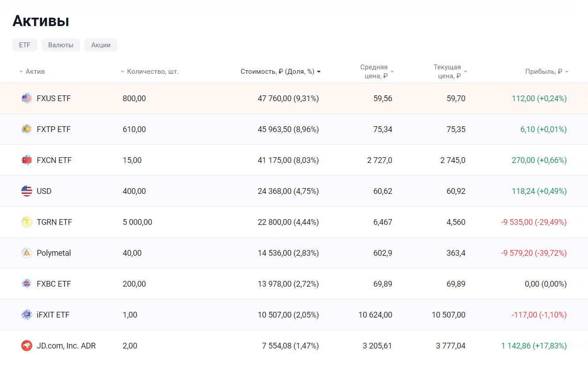Select loss -9 535,00 (-29,49%)
This screenshot has width=588, height=371.
(534, 222)
